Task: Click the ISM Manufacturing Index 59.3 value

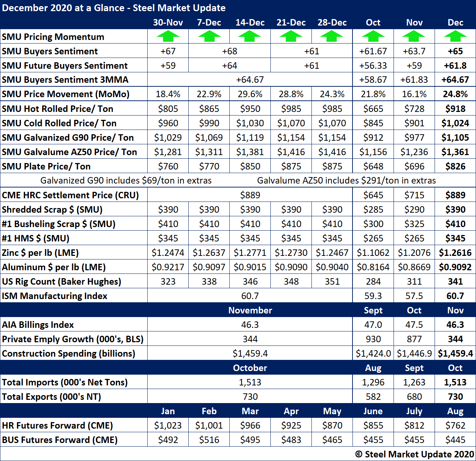Action: (373, 296)
